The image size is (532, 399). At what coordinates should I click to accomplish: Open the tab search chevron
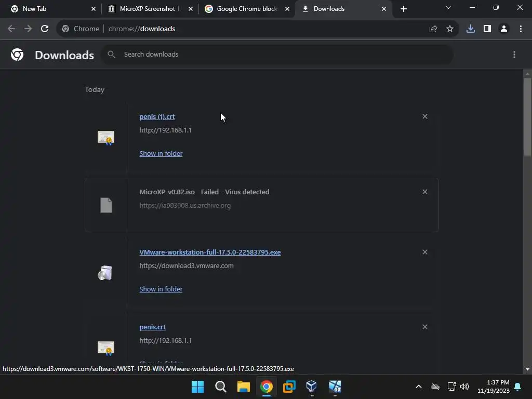(x=448, y=7)
